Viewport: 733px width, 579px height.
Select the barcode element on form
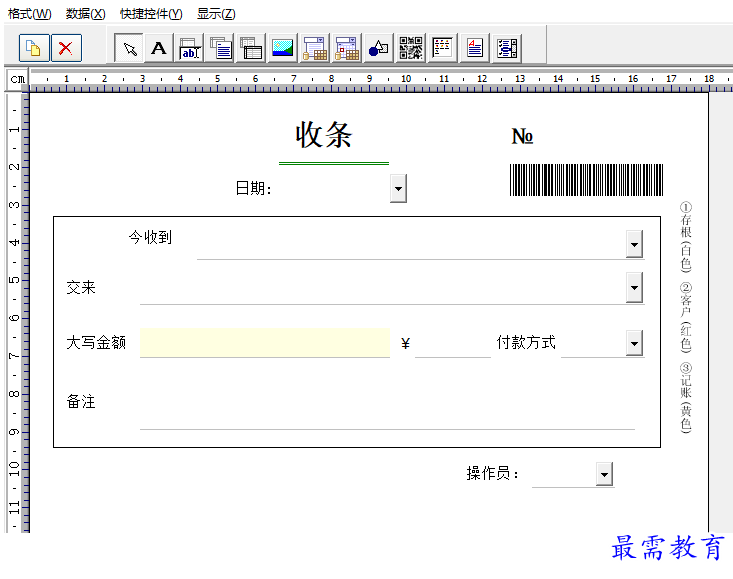pos(586,180)
